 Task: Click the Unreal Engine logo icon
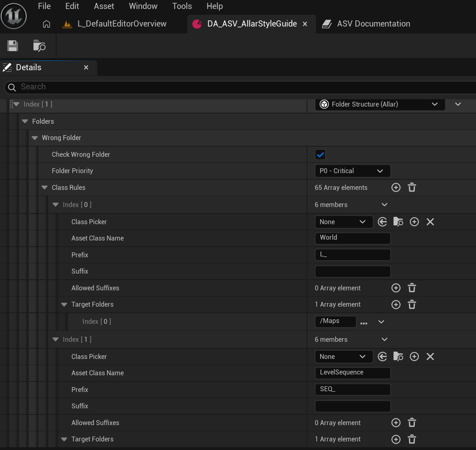coord(13,16)
